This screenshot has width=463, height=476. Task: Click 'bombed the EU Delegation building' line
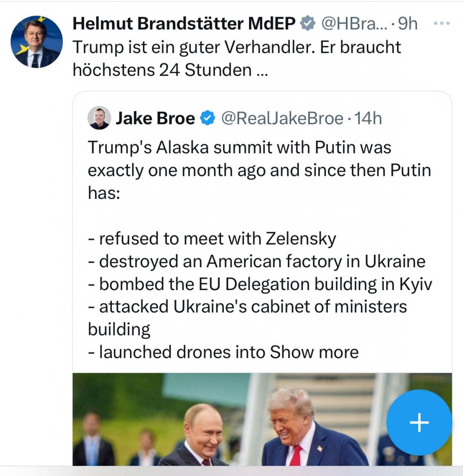tap(255, 284)
